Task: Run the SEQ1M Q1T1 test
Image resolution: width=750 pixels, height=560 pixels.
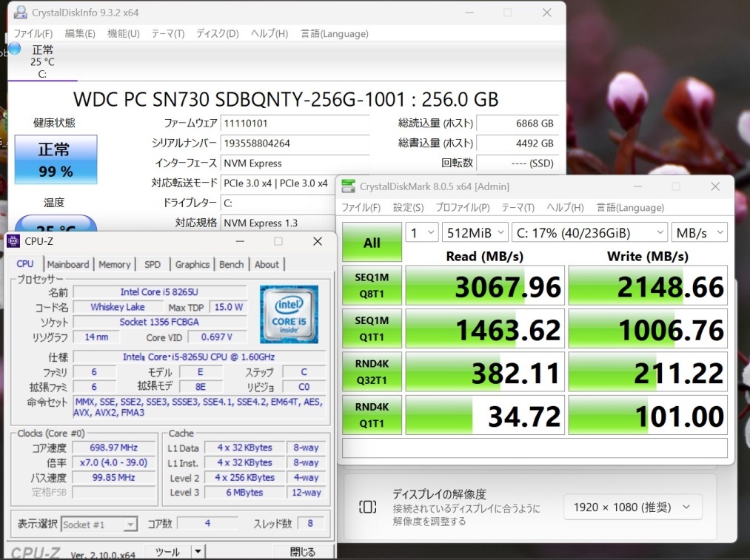Action: click(x=372, y=328)
